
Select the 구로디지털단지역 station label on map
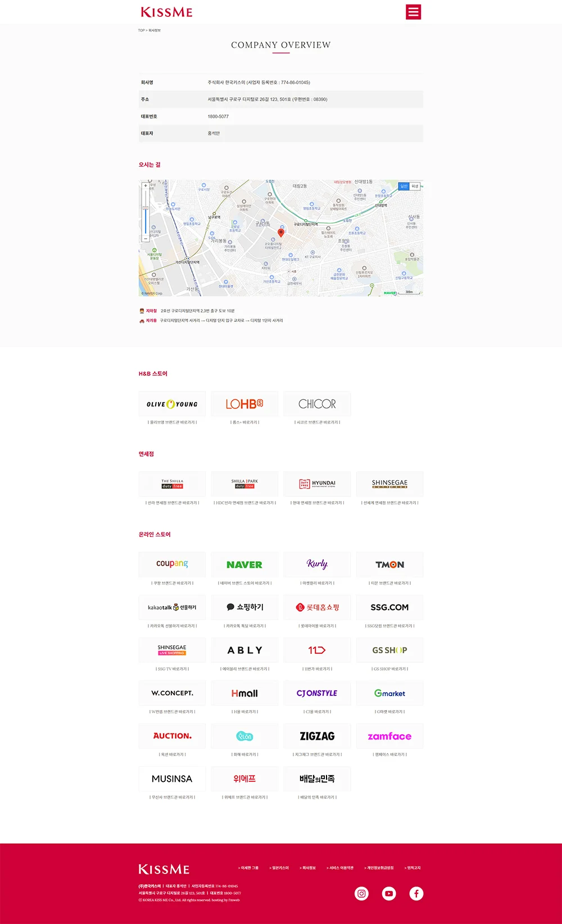click(306, 224)
